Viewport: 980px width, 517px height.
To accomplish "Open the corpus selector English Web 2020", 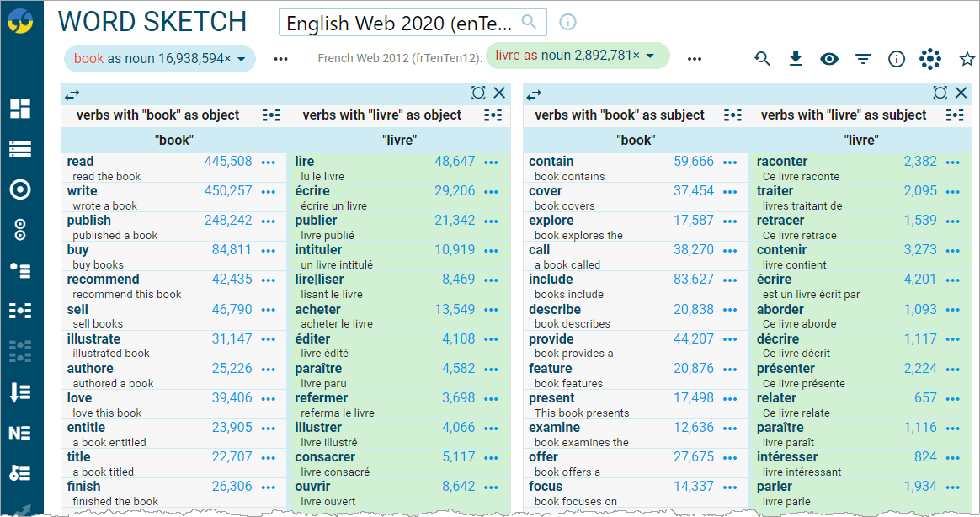I will coord(412,23).
